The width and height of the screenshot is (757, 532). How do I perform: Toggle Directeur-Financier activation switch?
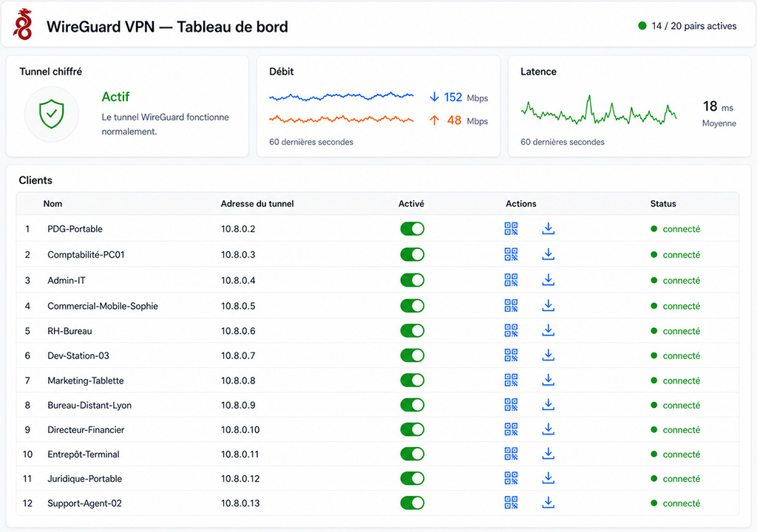click(413, 429)
